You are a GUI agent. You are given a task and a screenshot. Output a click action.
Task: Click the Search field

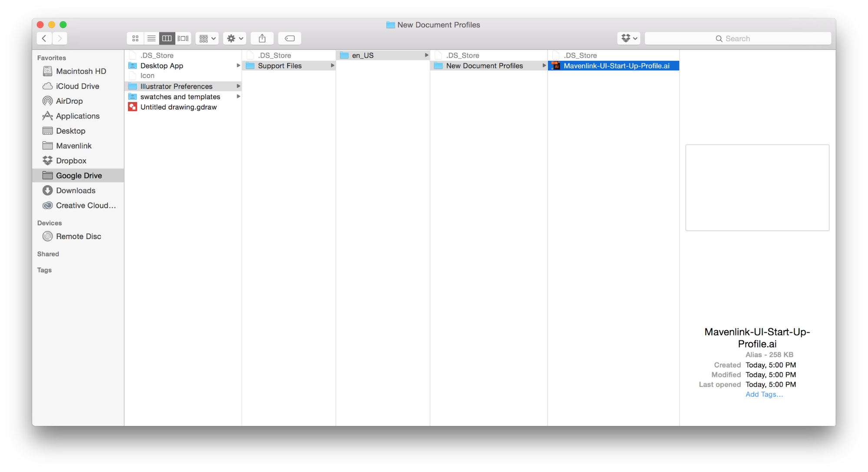738,39
